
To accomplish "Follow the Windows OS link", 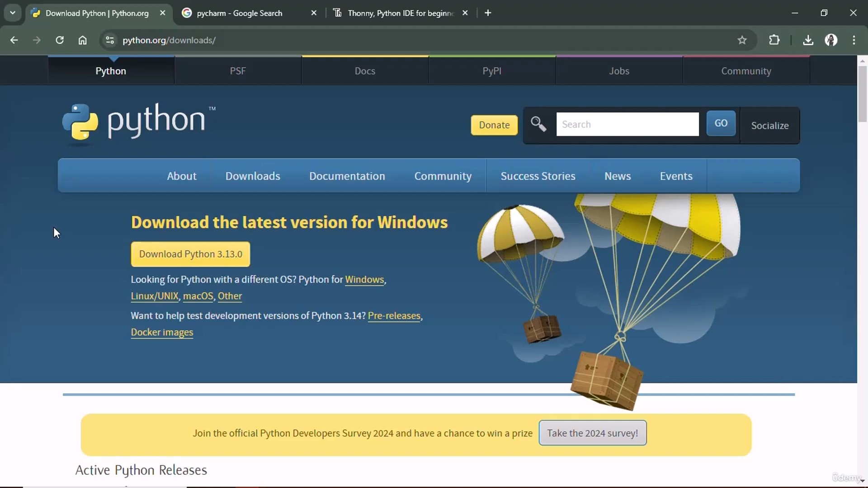I will tap(364, 279).
